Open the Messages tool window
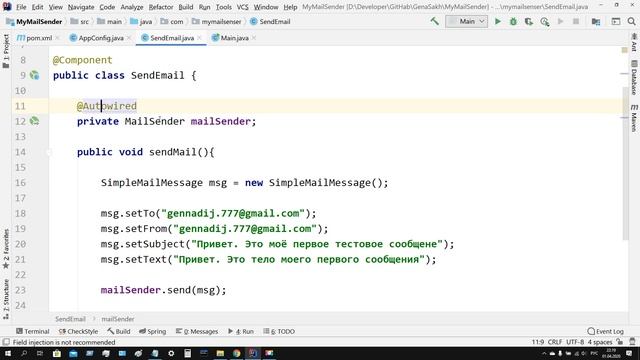This screenshot has height=360, width=640. click(197, 331)
